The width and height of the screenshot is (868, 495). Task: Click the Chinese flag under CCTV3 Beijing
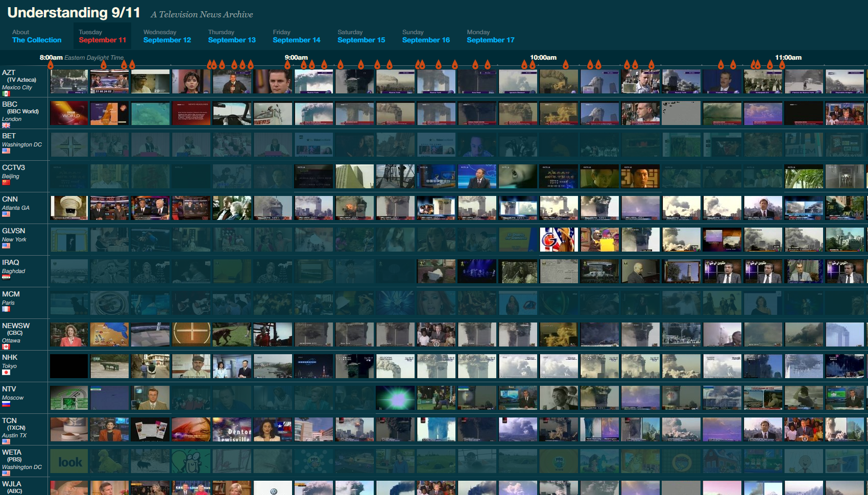6,182
